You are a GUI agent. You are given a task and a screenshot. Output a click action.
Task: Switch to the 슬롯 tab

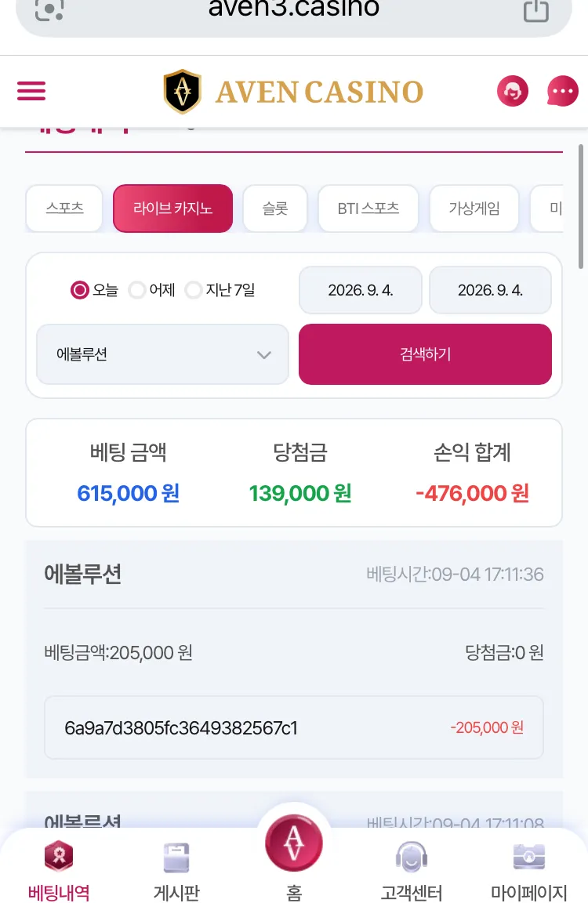[x=275, y=208]
